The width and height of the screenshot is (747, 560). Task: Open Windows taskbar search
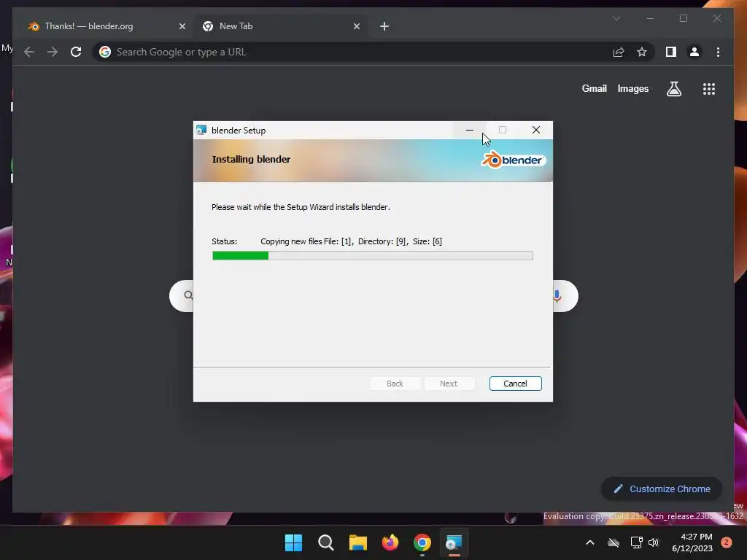(x=326, y=542)
